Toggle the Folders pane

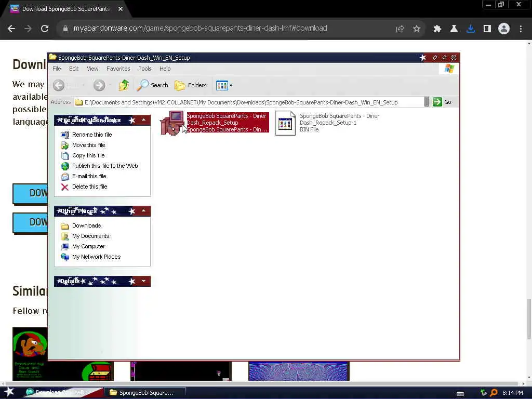[x=191, y=85]
